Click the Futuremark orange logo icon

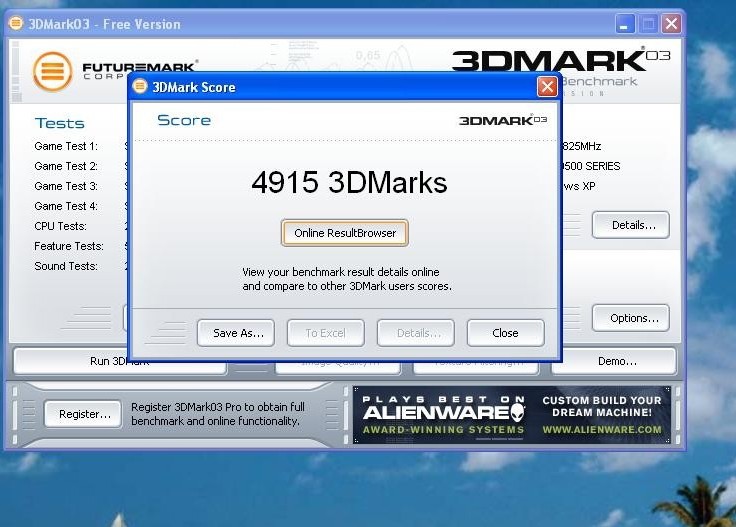(x=53, y=72)
